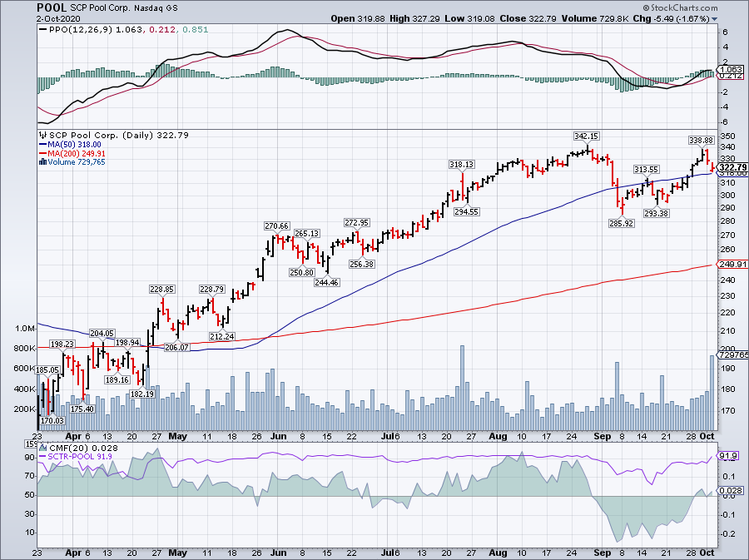Click the 244.46 low price label
749x560 pixels.
point(326,282)
